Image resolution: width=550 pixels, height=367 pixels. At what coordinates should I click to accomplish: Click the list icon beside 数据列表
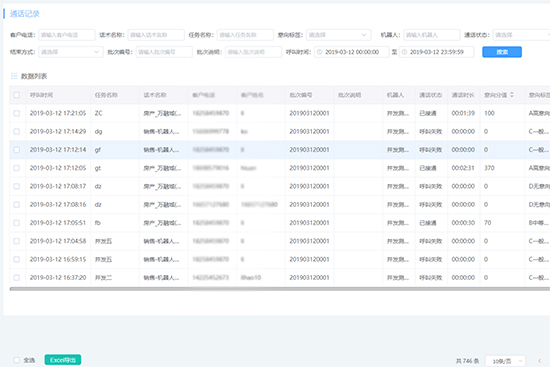[x=14, y=76]
